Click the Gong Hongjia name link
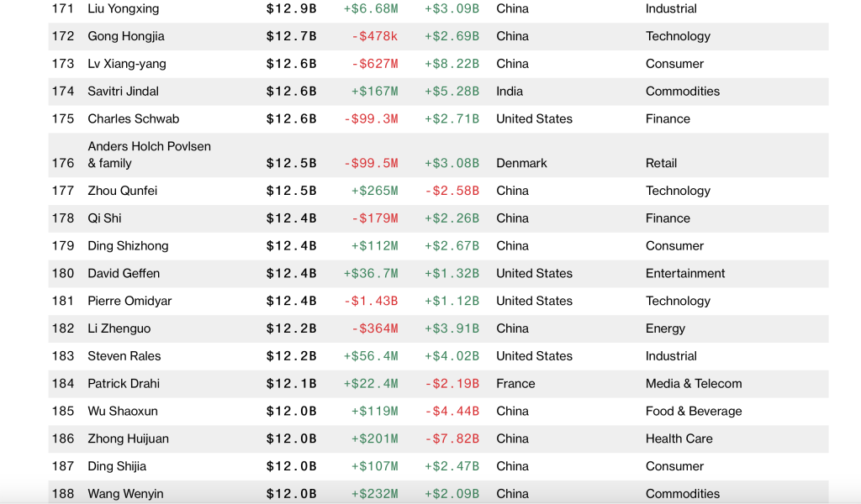The height and width of the screenshot is (504, 861). pos(126,36)
